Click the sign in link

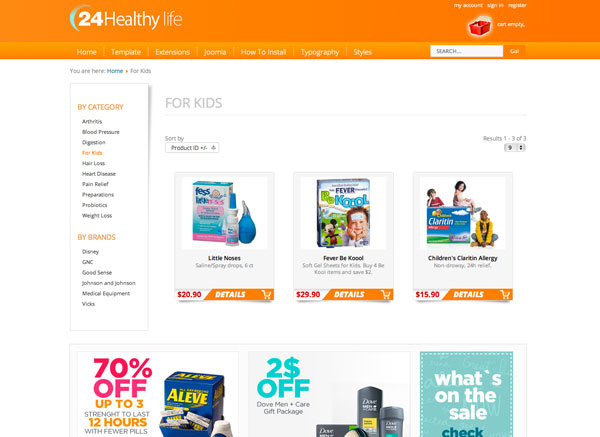[x=495, y=5]
